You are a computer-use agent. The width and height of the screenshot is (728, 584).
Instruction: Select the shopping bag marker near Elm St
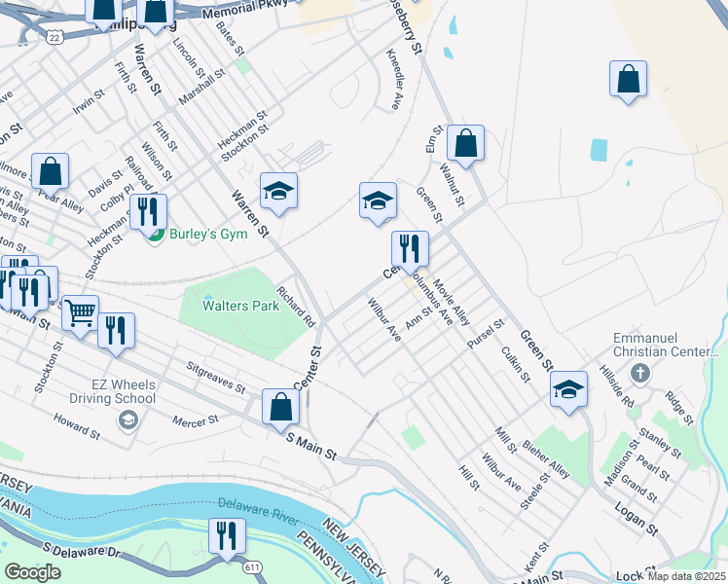coord(465,144)
